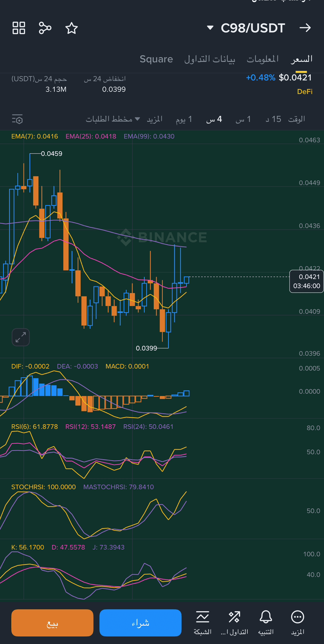Tap the EMA(7): 0.0416 indicator label

coord(34,136)
